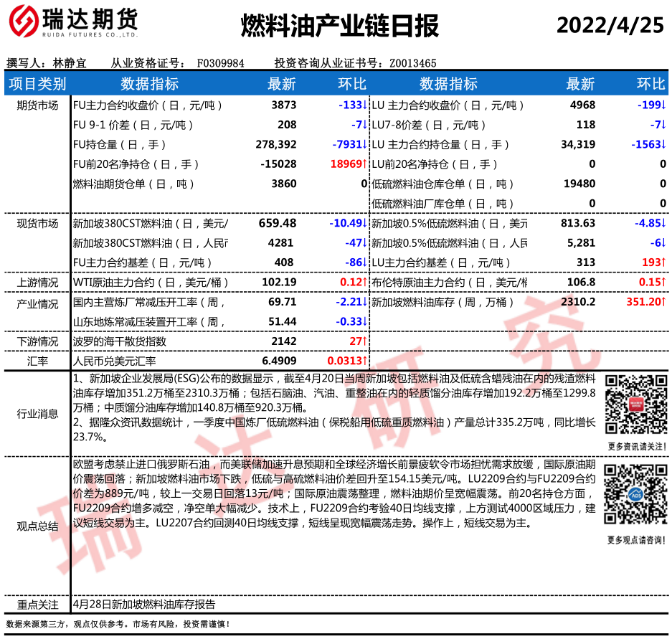Click the 2022/4/25 report date
This screenshot has width=672, height=639.
(610, 25)
